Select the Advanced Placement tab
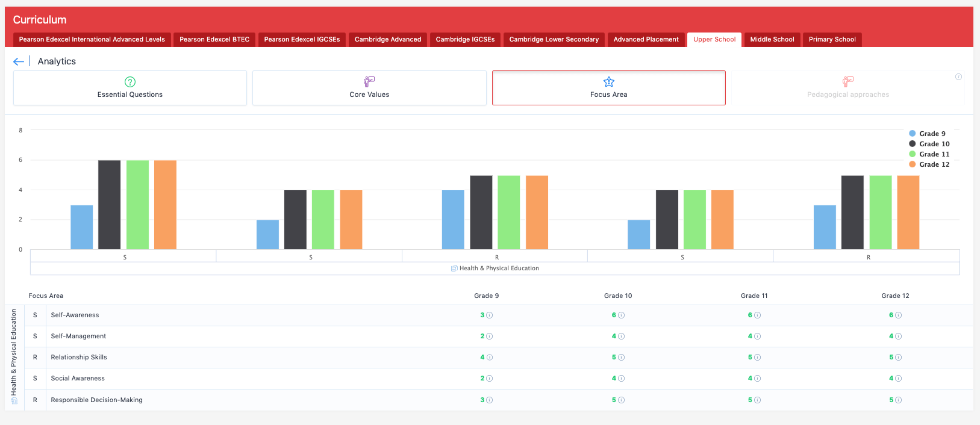The width and height of the screenshot is (980, 425). 646,40
